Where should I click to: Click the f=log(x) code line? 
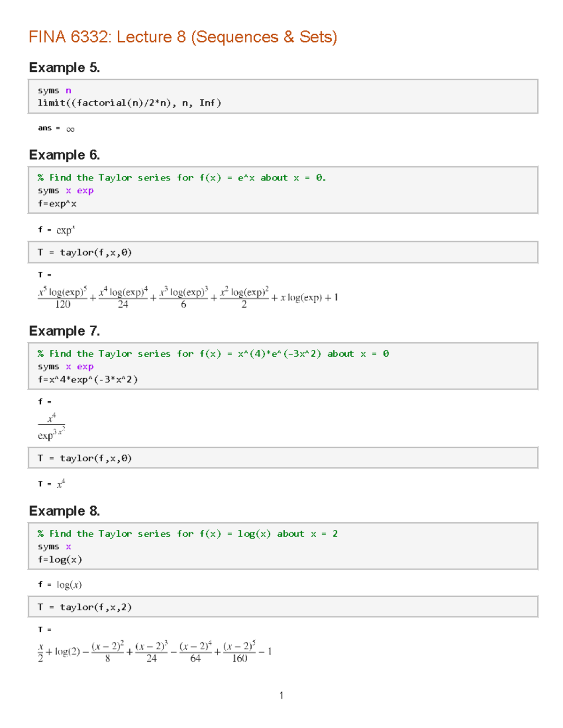point(60,560)
